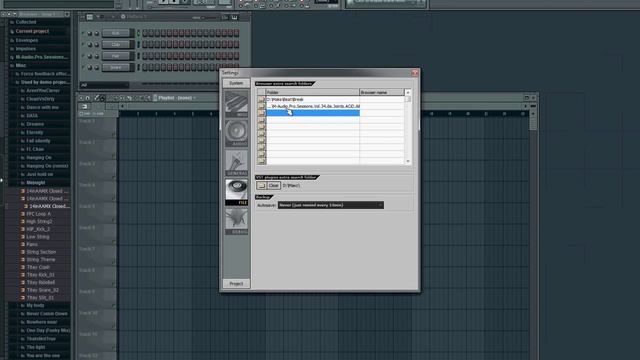Click sample icon beside Piano in browser

[23, 244]
